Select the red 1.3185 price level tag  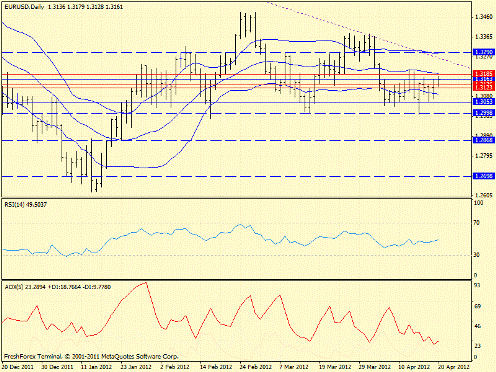click(484, 73)
